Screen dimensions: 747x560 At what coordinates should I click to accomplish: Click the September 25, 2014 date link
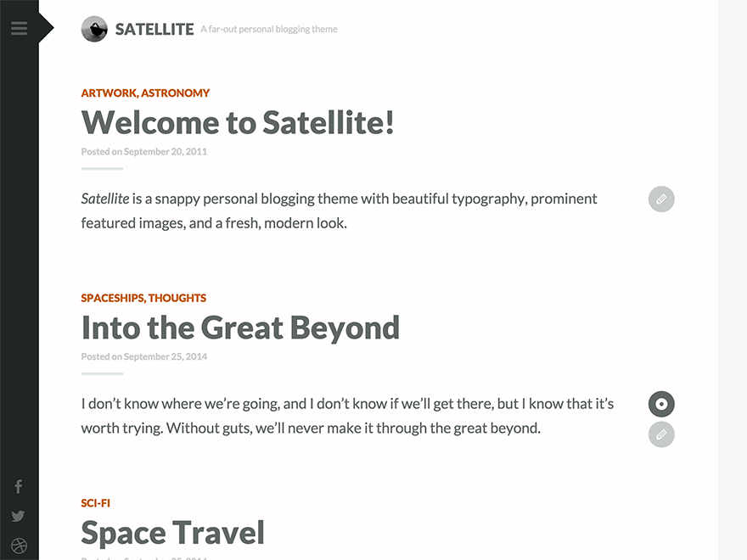pos(165,356)
